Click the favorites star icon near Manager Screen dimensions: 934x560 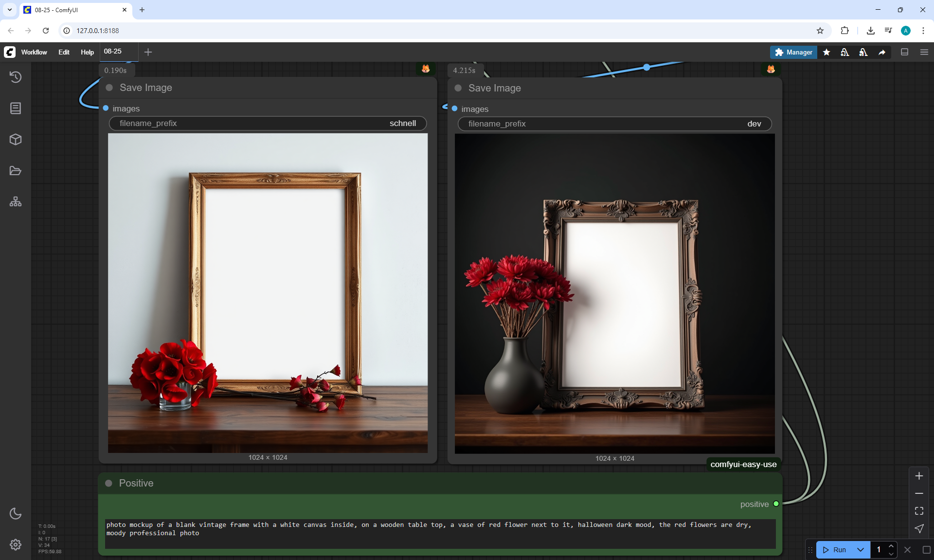pyautogui.click(x=826, y=52)
